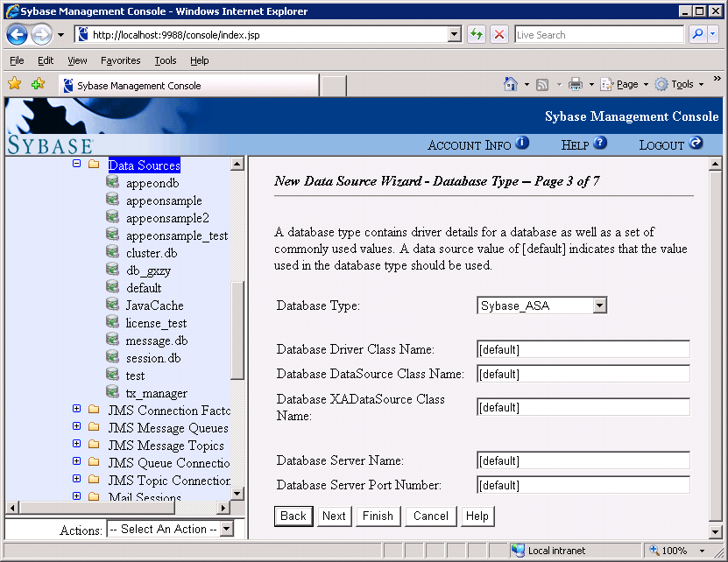Screen dimensions: 728x562
Task: Click the browser Back arrow button
Action: (18, 35)
